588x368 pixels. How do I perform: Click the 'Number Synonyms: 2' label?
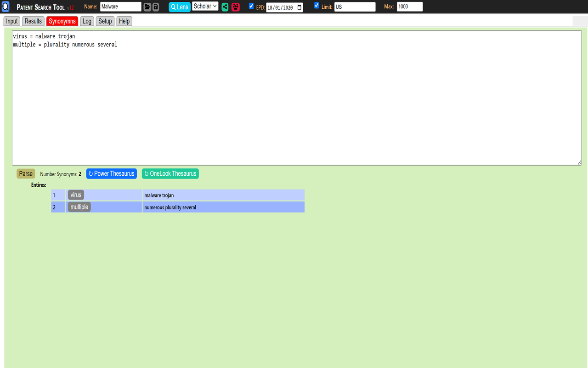tap(61, 174)
